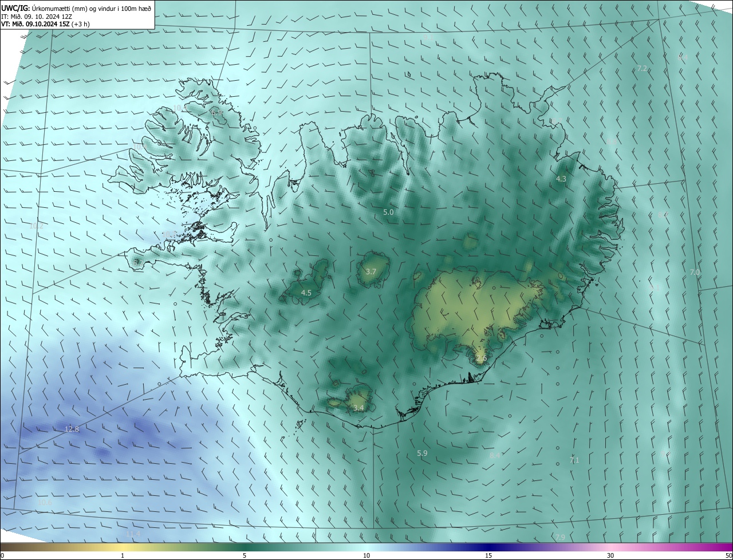
Task: Click the 'UWC/IG: Úrkomumætti (mm)' title line
Action: [76, 9]
